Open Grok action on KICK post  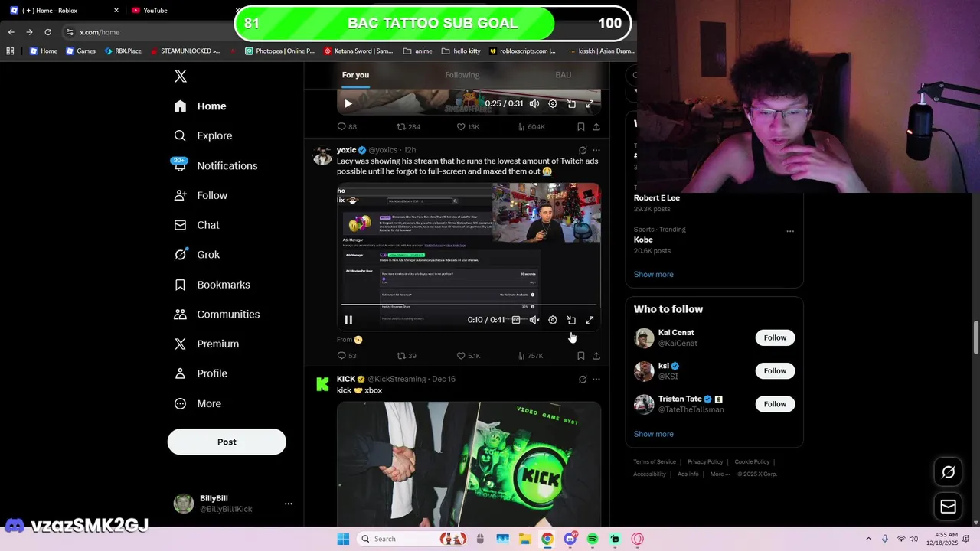pyautogui.click(x=583, y=379)
